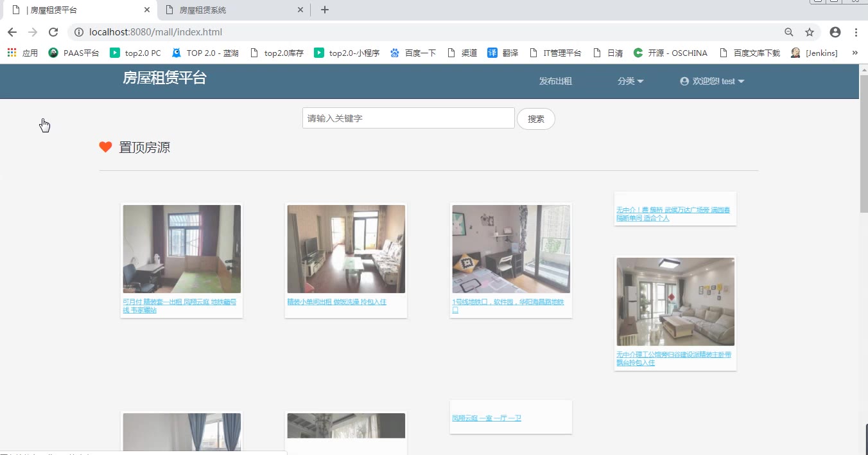Go back using the browser back arrow
This screenshot has width=868, height=455.
pos(12,32)
